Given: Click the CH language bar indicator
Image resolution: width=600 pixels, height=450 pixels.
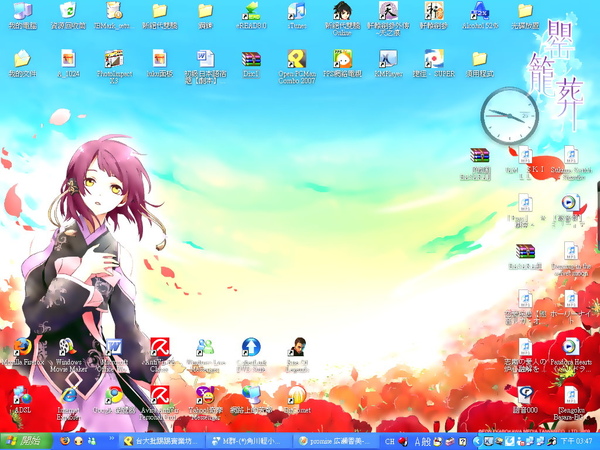Looking at the screenshot, I should [x=390, y=441].
